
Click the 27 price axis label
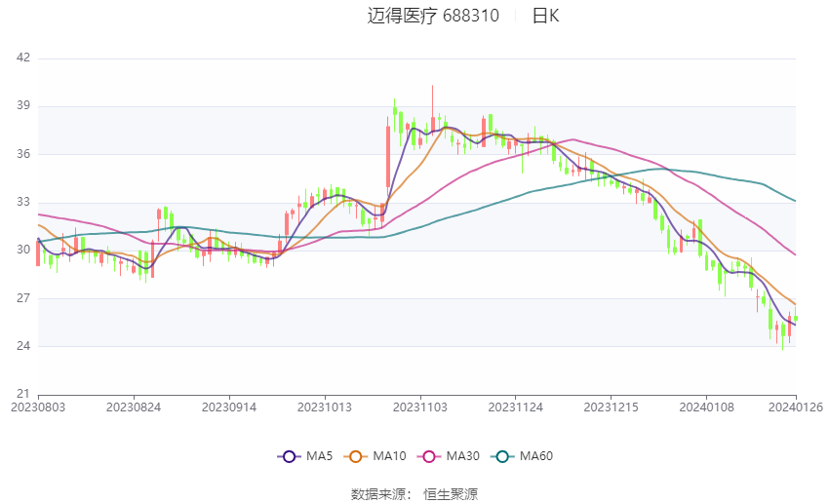pos(23,298)
